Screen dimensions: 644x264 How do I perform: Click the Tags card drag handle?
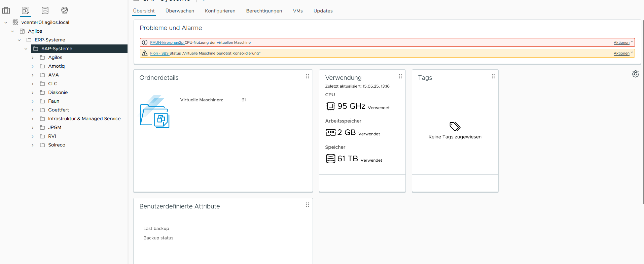click(493, 76)
